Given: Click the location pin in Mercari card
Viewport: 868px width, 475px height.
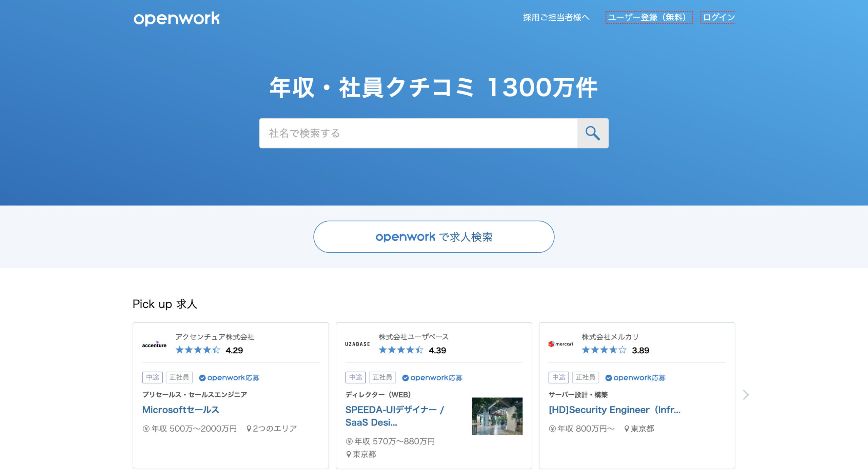Looking at the screenshot, I should 627,429.
